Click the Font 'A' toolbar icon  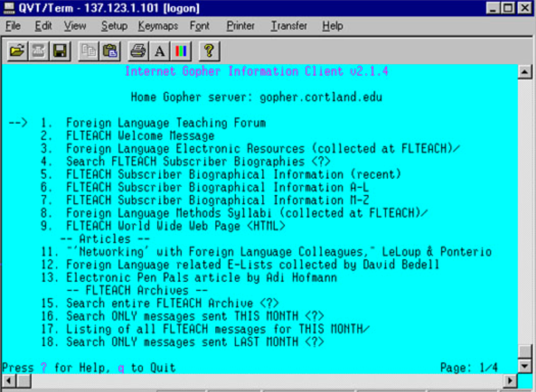[x=160, y=51]
